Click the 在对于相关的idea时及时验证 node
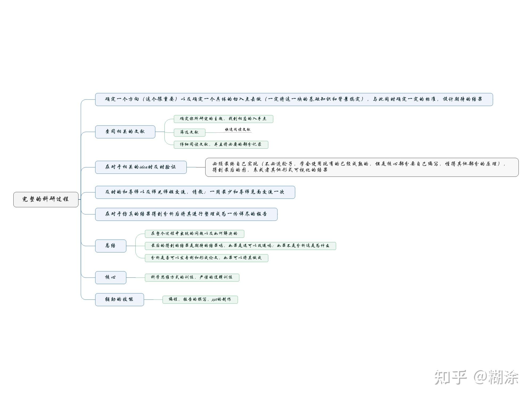 pos(141,167)
